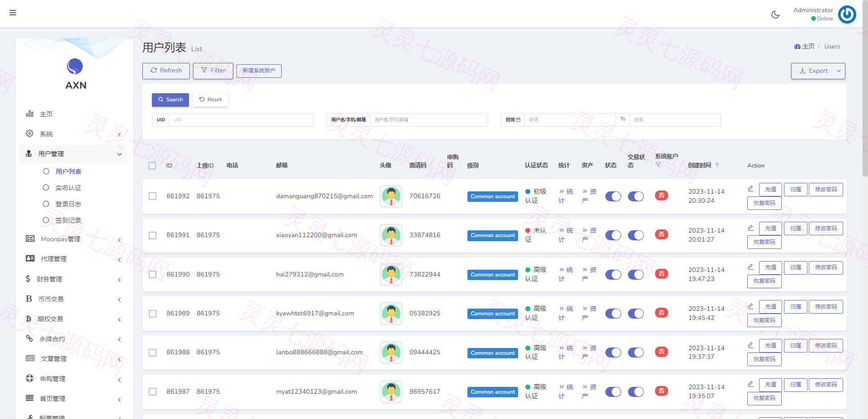
Task: Click the Filter button
Action: pos(213,71)
